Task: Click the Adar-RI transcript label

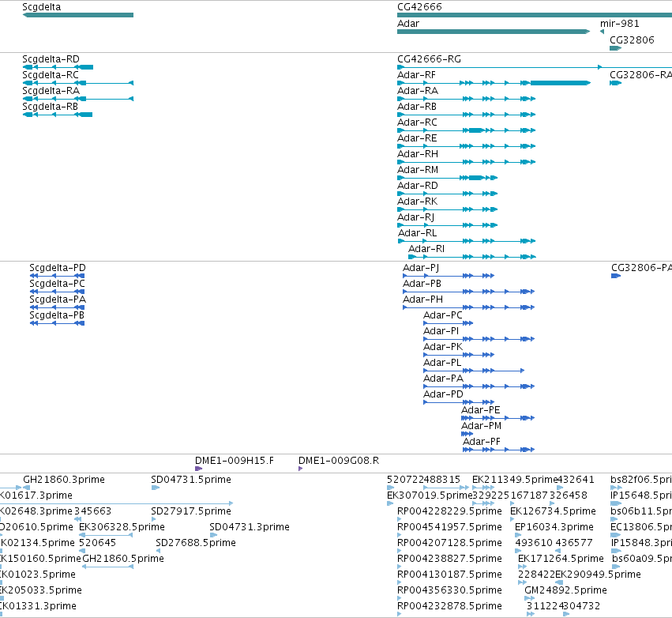Action: coord(426,249)
